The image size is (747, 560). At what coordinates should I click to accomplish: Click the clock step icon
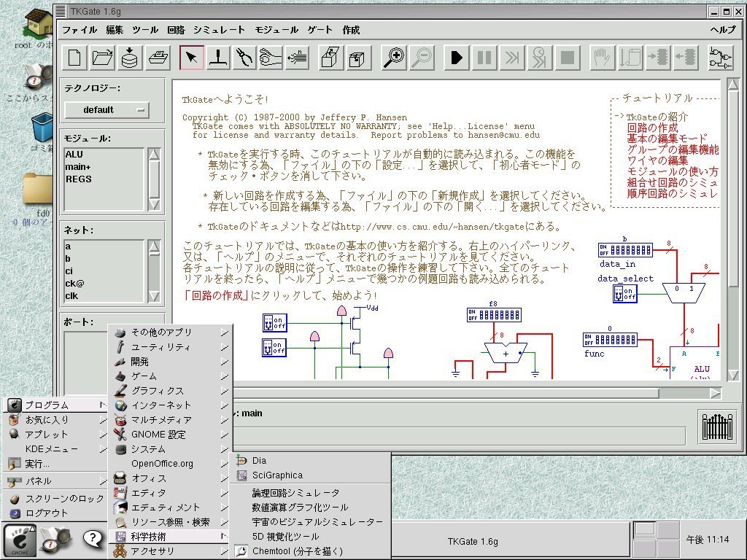(x=540, y=58)
